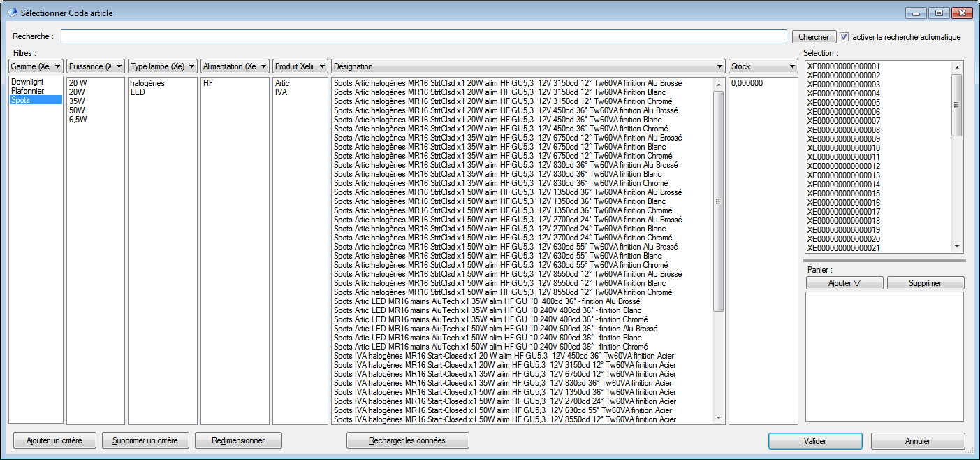The width and height of the screenshot is (980, 460).
Task: Select Spots IVA halogènes 50W 8550cd Acier row
Action: click(x=522, y=419)
